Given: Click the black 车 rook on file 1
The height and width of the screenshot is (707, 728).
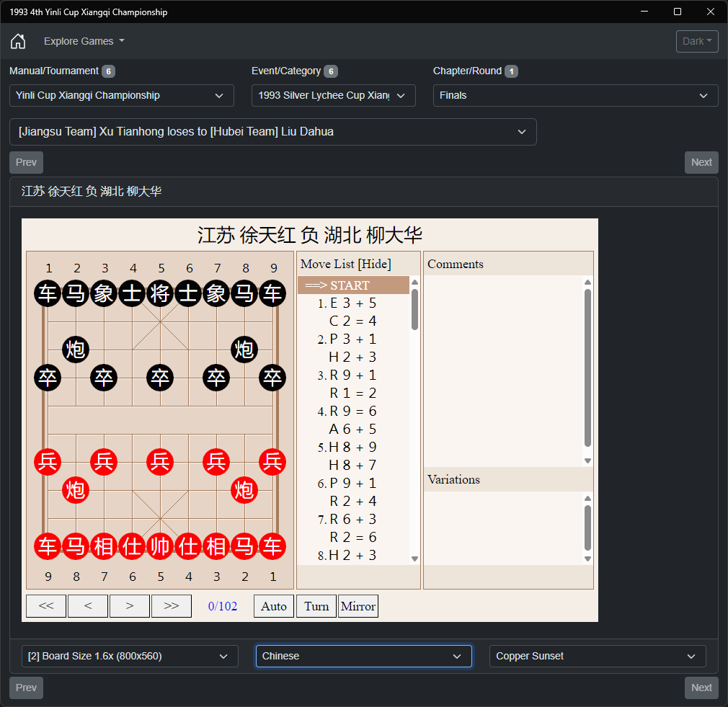Looking at the screenshot, I should coord(48,293).
